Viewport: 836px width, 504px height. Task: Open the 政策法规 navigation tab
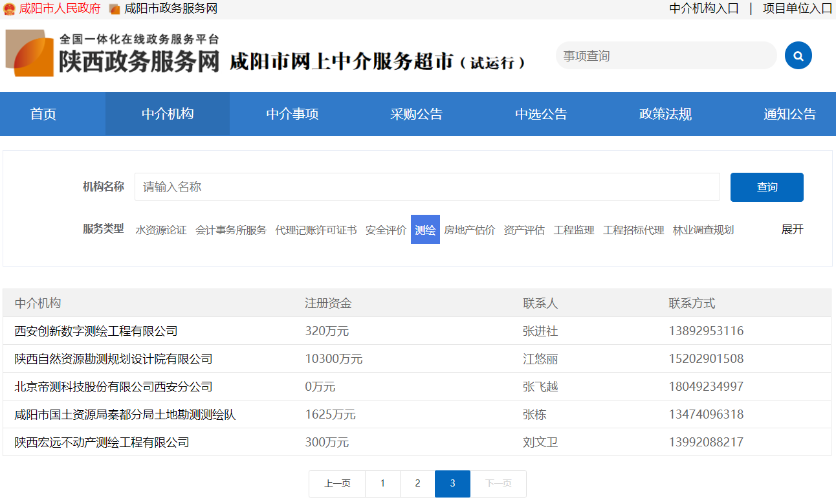[665, 114]
